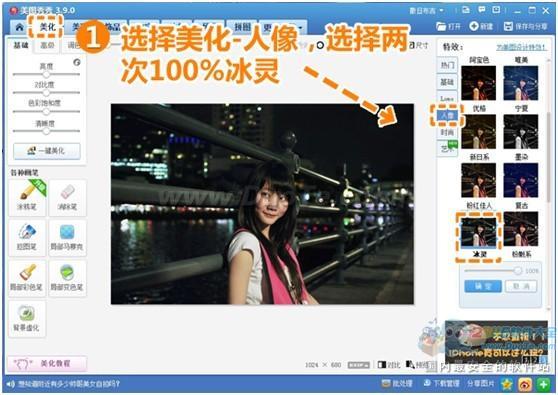Screen dimensions: 558x395
Task: Adjust the 对比度 contrast slider
Action: [46, 93]
